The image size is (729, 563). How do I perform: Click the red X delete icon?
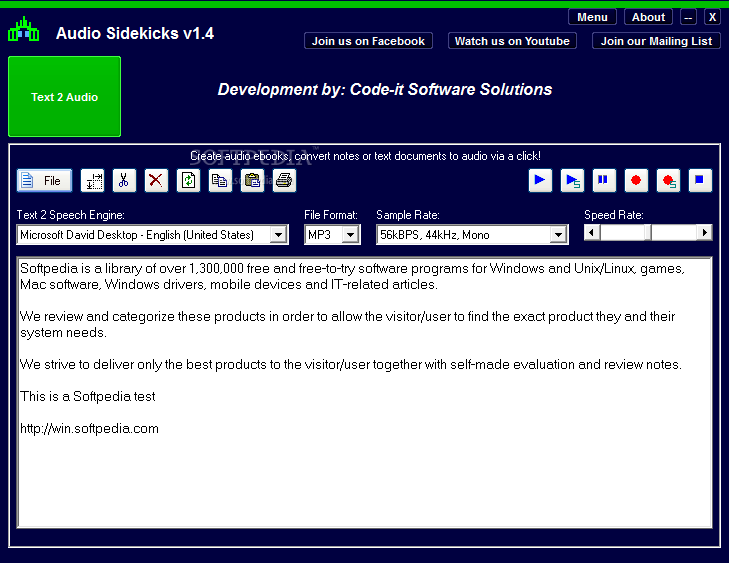(156, 180)
